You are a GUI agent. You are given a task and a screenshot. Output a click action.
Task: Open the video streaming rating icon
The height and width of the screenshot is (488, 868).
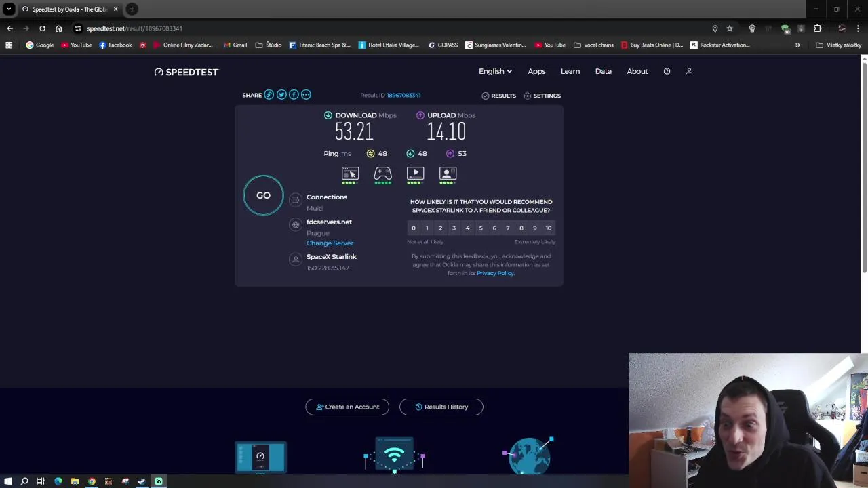click(x=415, y=174)
